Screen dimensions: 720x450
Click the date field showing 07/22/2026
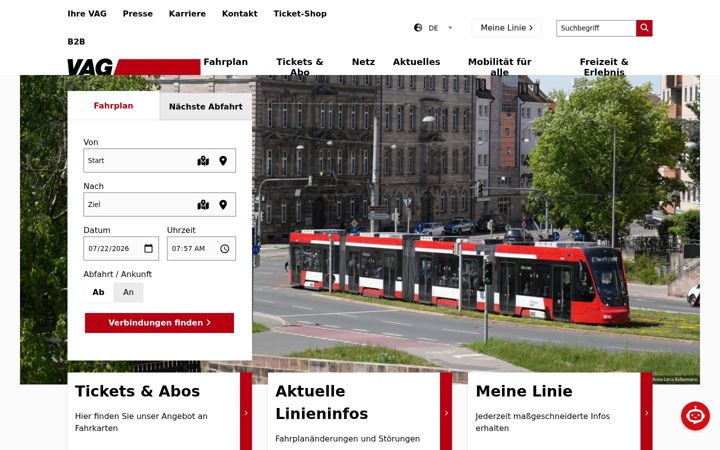coord(121,248)
